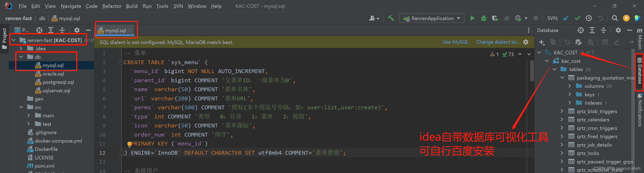
Task: Select opened file target icon in Project panel
Action: (x=39, y=30)
